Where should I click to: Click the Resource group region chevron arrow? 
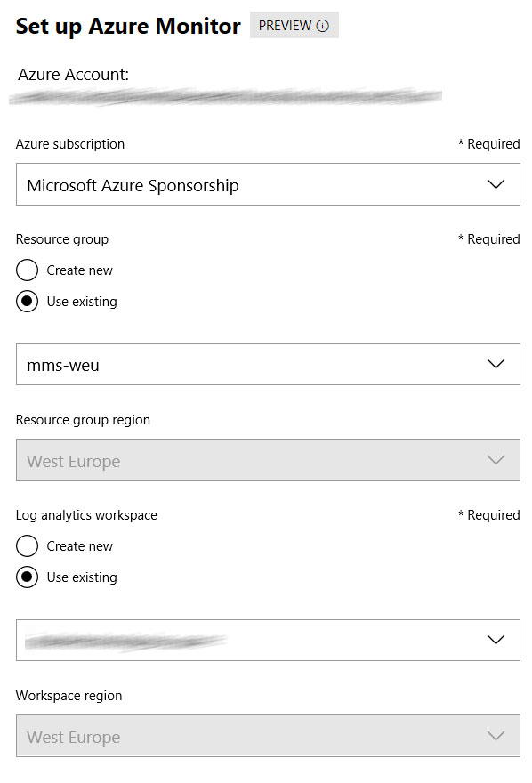point(496,460)
